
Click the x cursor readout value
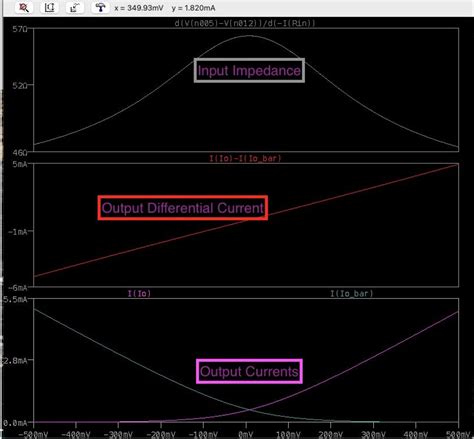click(x=139, y=8)
